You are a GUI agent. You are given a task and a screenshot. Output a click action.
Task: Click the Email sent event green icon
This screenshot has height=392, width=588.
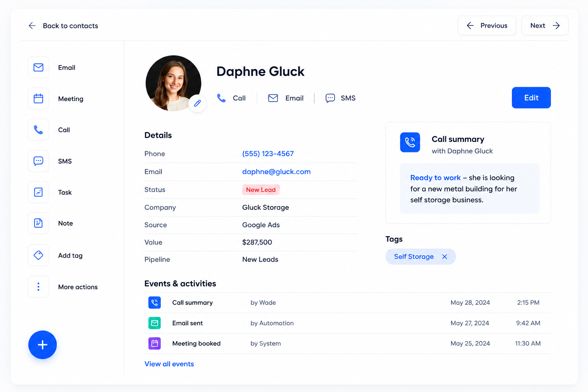pos(155,323)
